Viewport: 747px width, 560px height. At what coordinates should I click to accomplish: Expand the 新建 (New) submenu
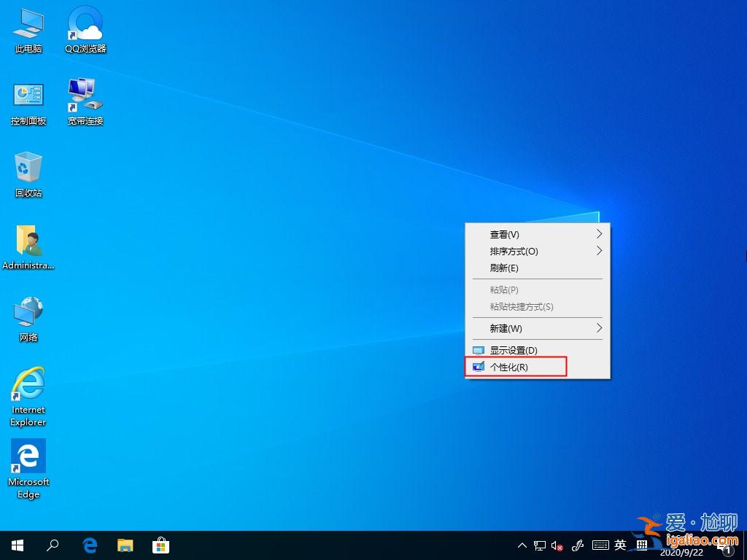[x=536, y=328]
